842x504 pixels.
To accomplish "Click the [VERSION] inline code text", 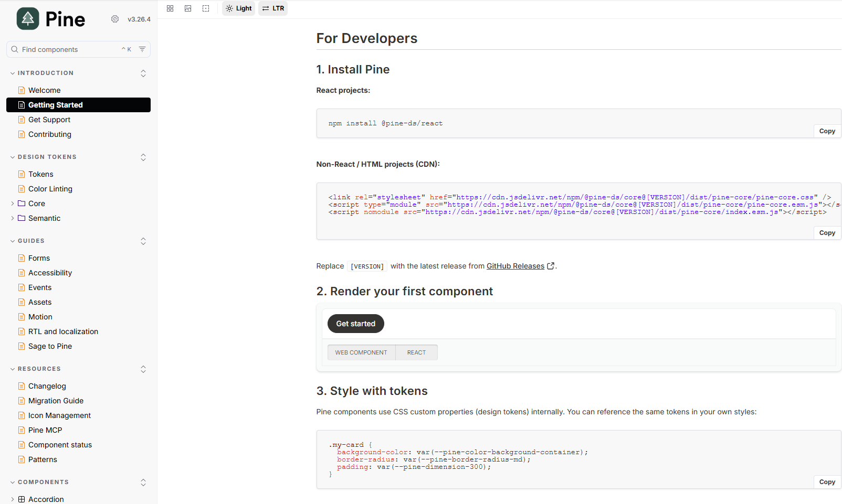I will pos(367,266).
